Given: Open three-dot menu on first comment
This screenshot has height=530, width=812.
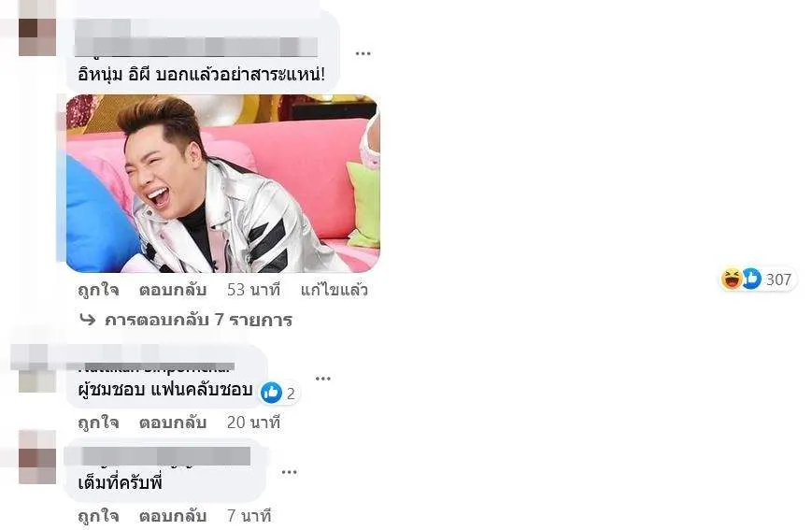Looking at the screenshot, I should [x=363, y=53].
